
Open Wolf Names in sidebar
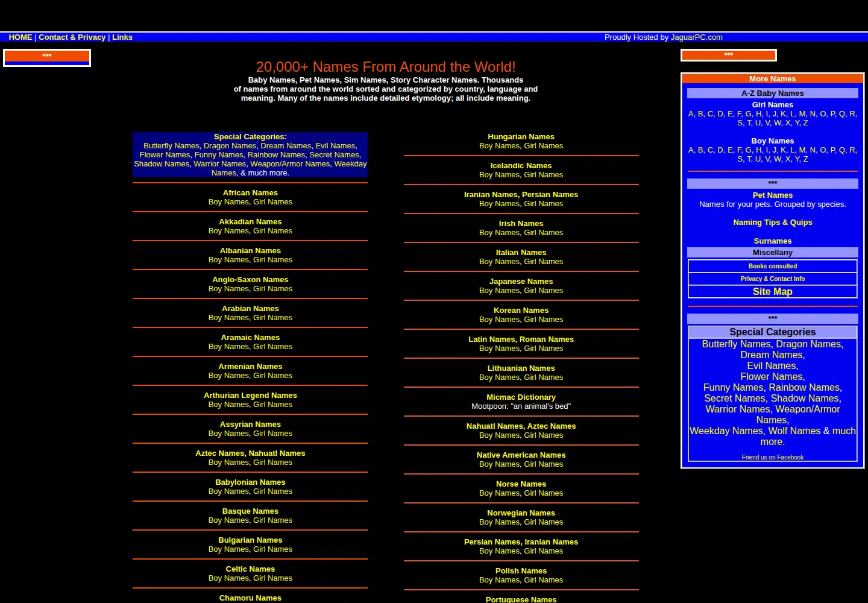794,431
